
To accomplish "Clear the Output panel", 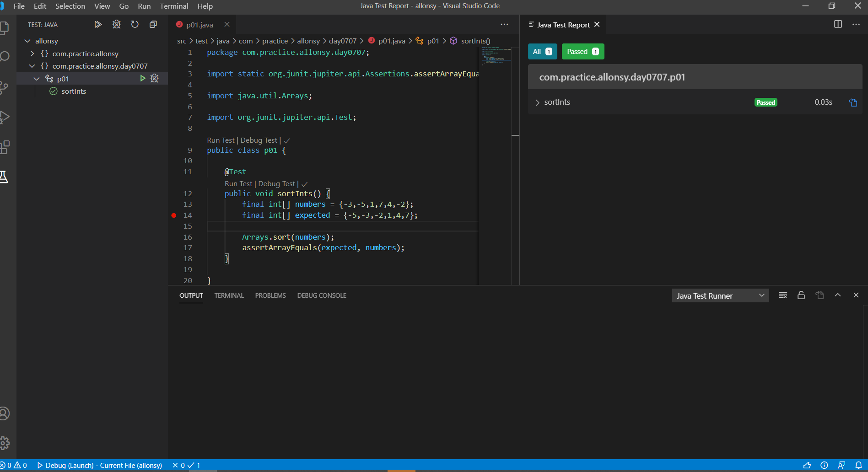I will (783, 295).
